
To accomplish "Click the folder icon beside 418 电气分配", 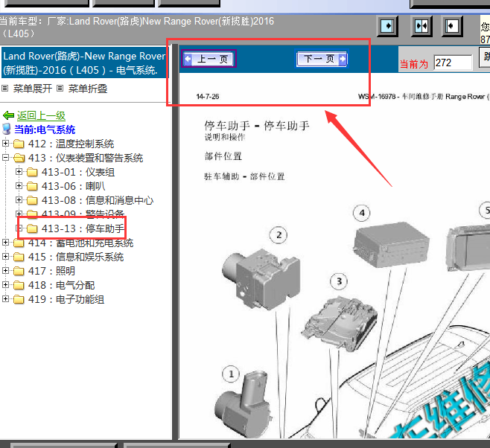I will click(19, 285).
